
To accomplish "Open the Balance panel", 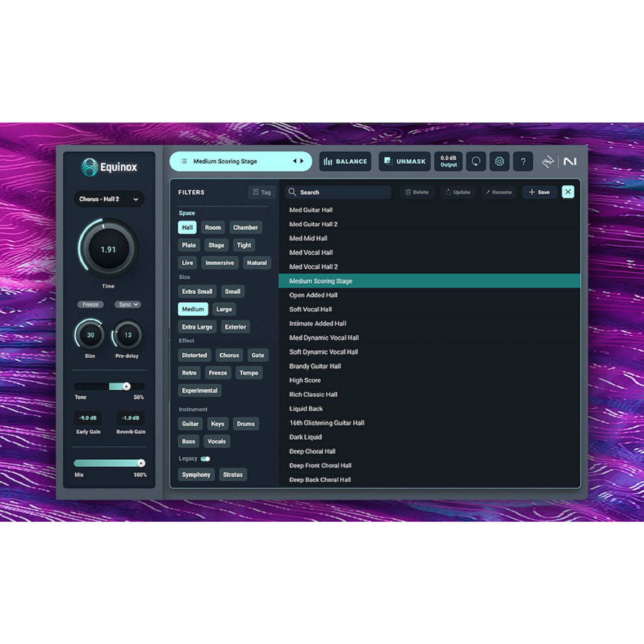I will pos(345,161).
